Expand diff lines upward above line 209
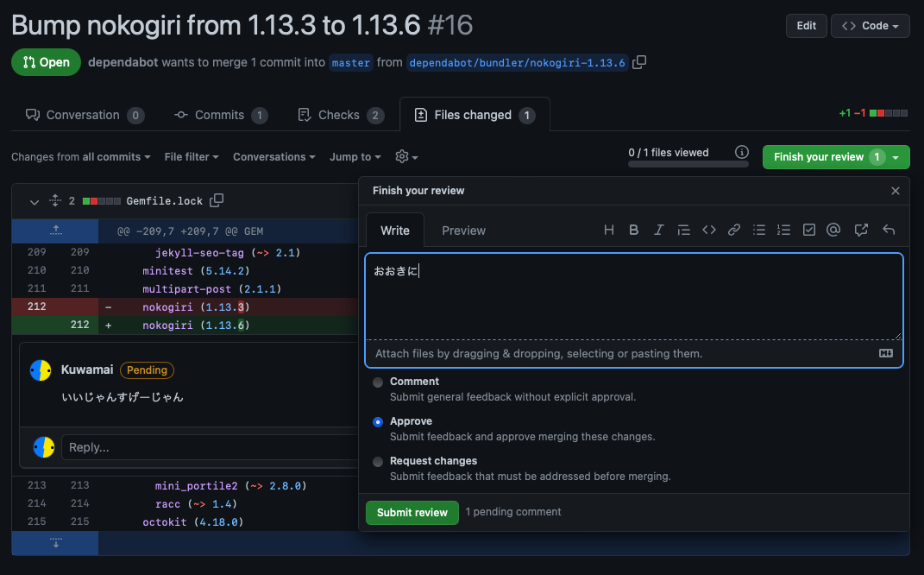924x575 pixels. pyautogui.click(x=55, y=231)
